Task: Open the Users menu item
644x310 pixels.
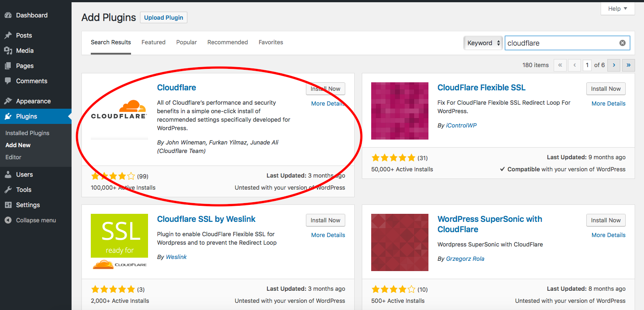Action: point(36,174)
